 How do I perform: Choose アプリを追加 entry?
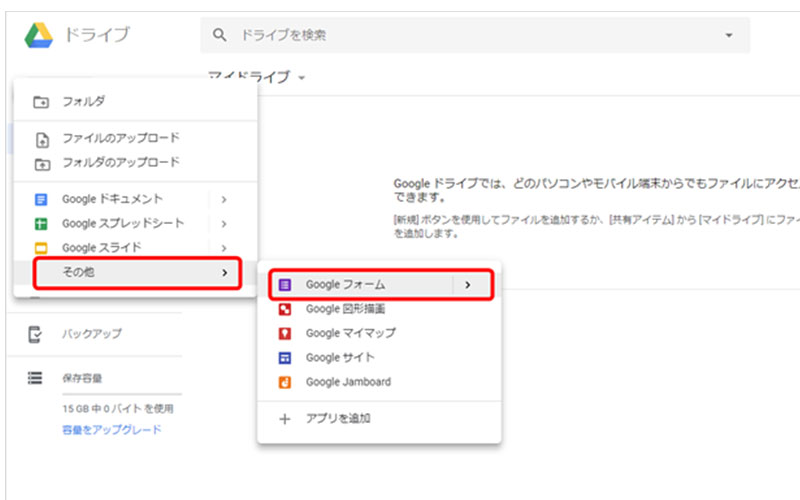click(x=338, y=418)
